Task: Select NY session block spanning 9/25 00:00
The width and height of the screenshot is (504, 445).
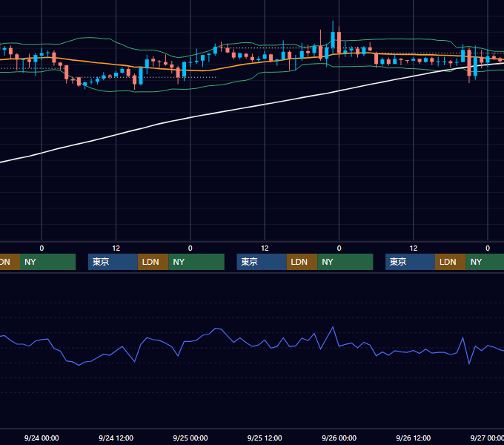Action: [x=196, y=262]
